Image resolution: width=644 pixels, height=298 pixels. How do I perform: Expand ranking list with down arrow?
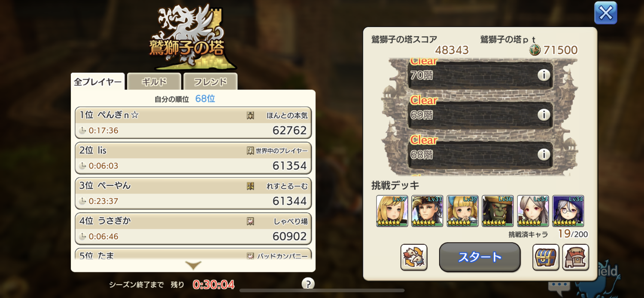pos(193,266)
